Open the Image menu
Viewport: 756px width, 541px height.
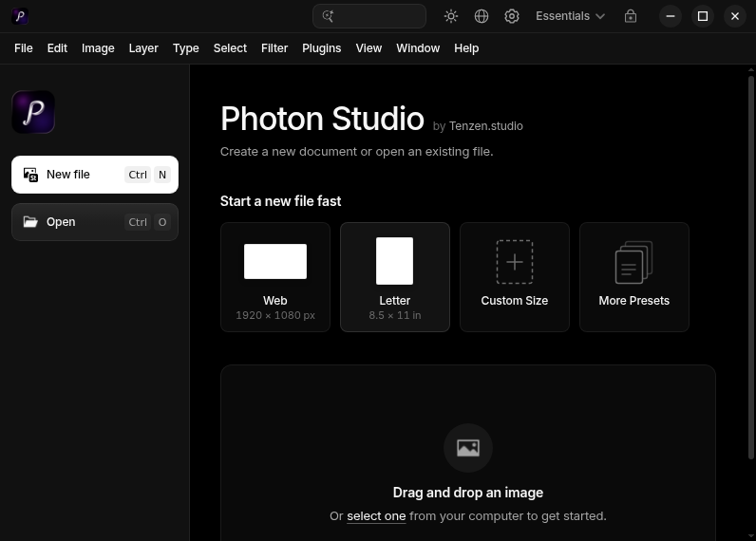click(98, 48)
